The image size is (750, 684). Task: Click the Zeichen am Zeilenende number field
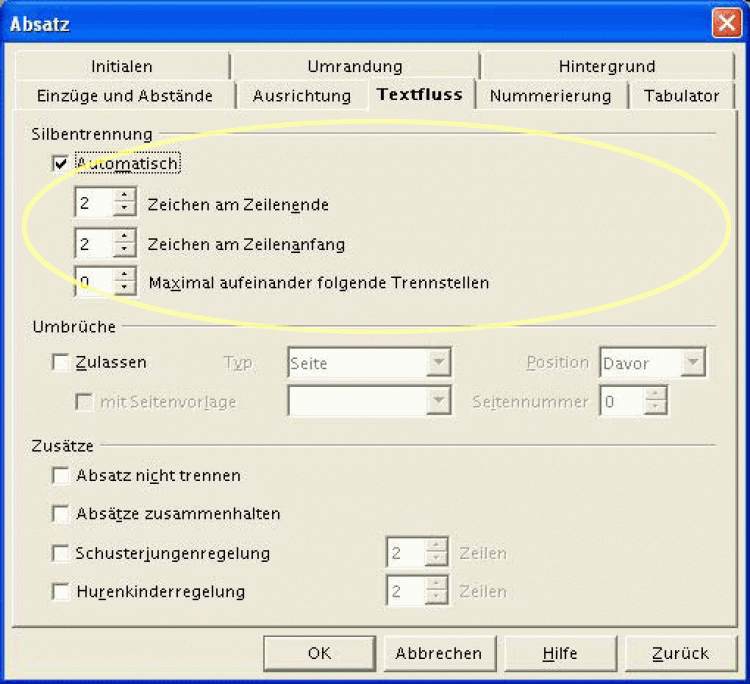(95, 202)
